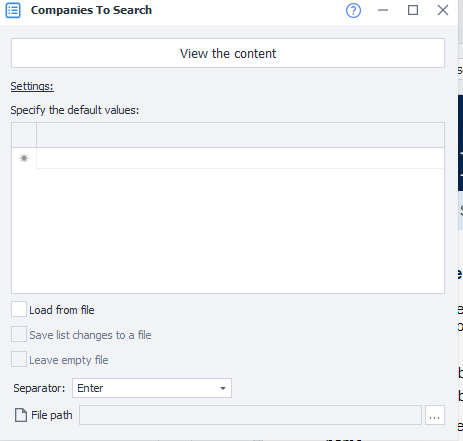Click the empty new-row cell to add a value
The width and height of the screenshot is (463, 441).
point(240,158)
